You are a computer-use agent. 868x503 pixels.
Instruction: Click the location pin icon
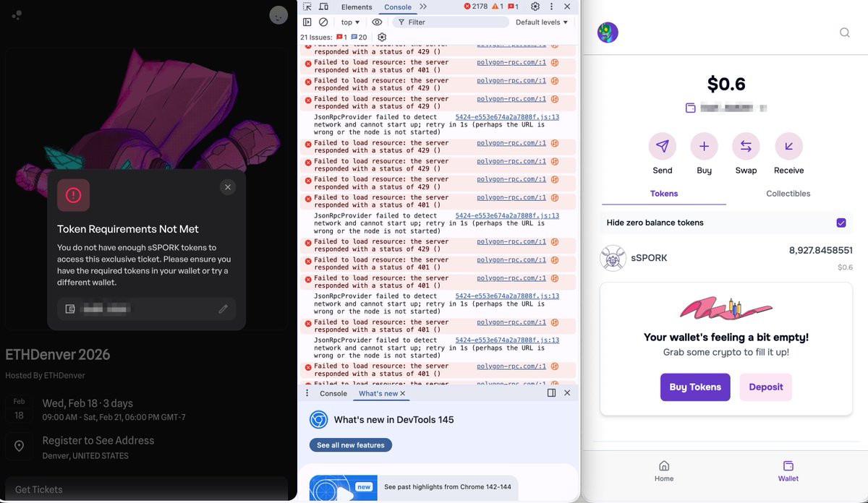19,446
